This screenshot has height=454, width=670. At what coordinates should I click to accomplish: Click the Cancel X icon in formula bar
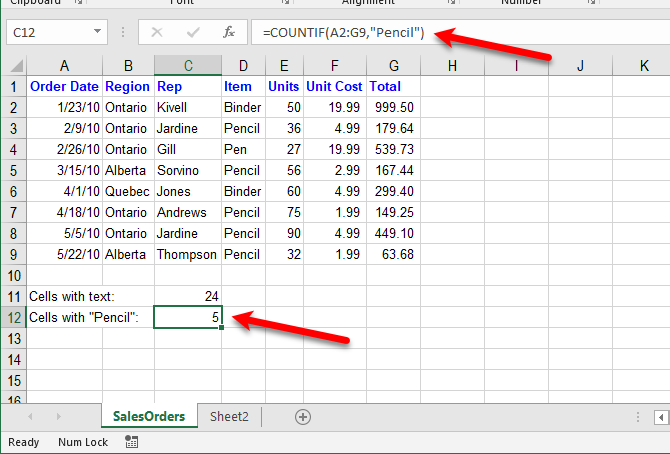pyautogui.click(x=157, y=33)
